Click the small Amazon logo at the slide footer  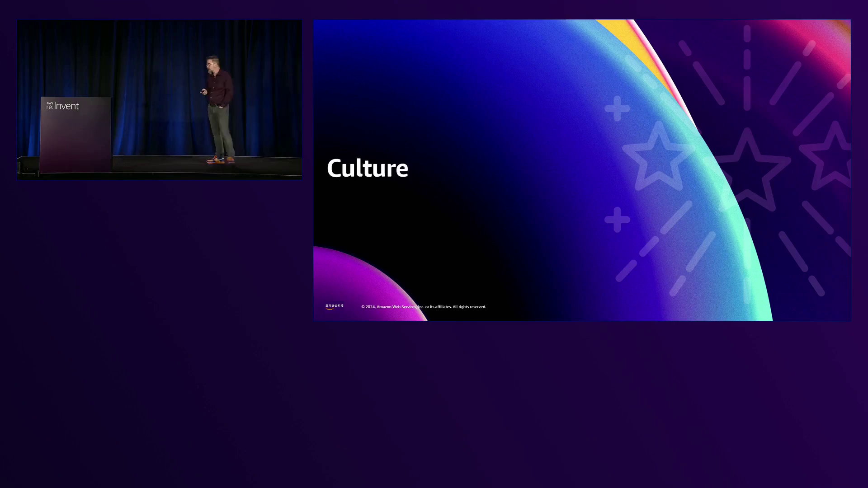click(x=334, y=306)
